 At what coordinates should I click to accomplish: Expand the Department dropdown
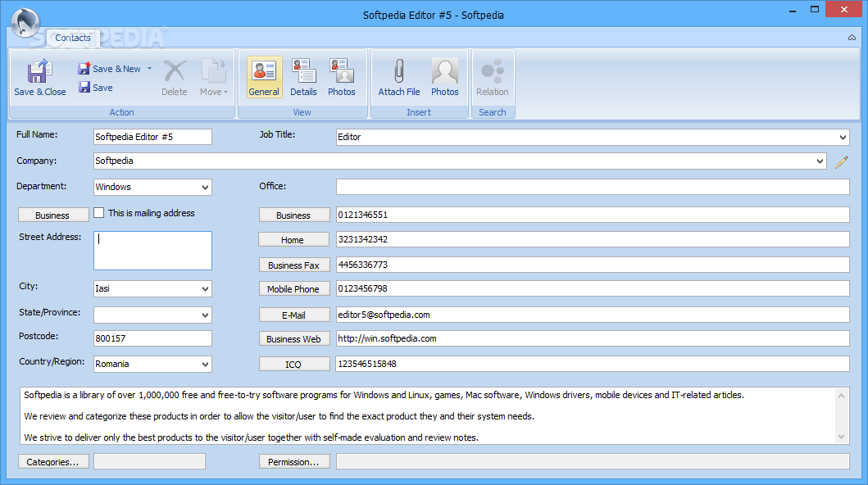pyautogui.click(x=206, y=188)
